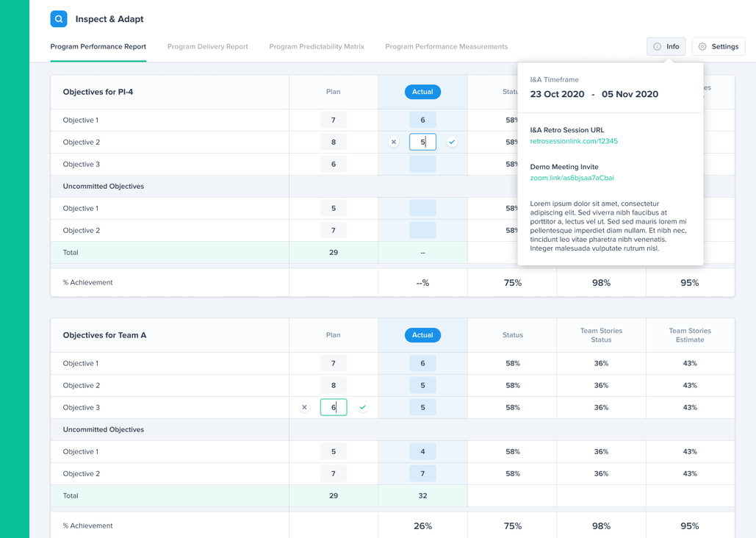Viewport: 756px width, 538px height.
Task: Click the Actual pill in Objectives for PI-4 table
Action: click(422, 92)
